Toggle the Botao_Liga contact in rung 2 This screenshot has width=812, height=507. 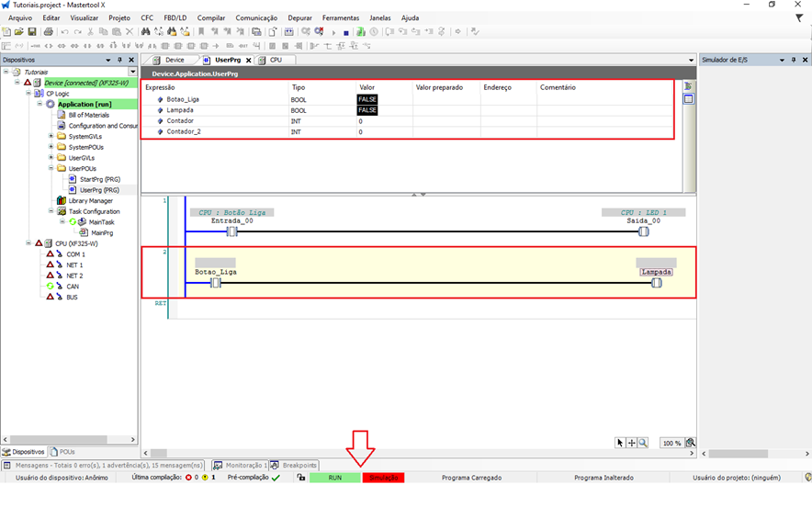[x=216, y=283]
